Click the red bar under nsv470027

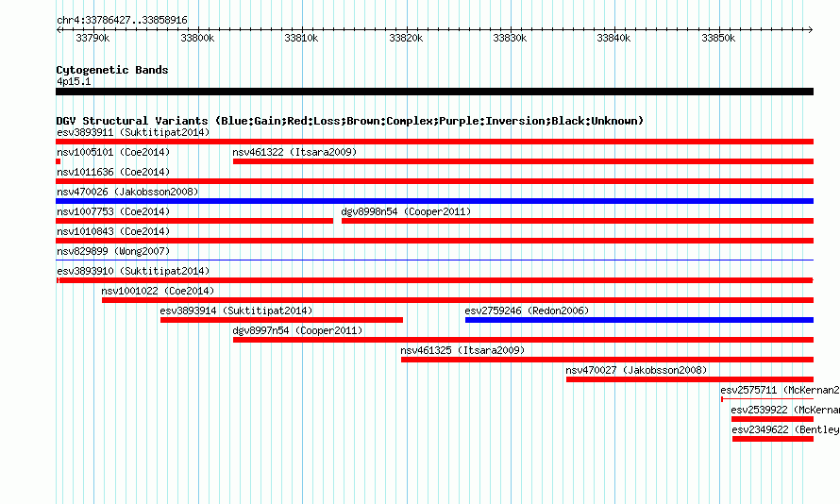690,379
